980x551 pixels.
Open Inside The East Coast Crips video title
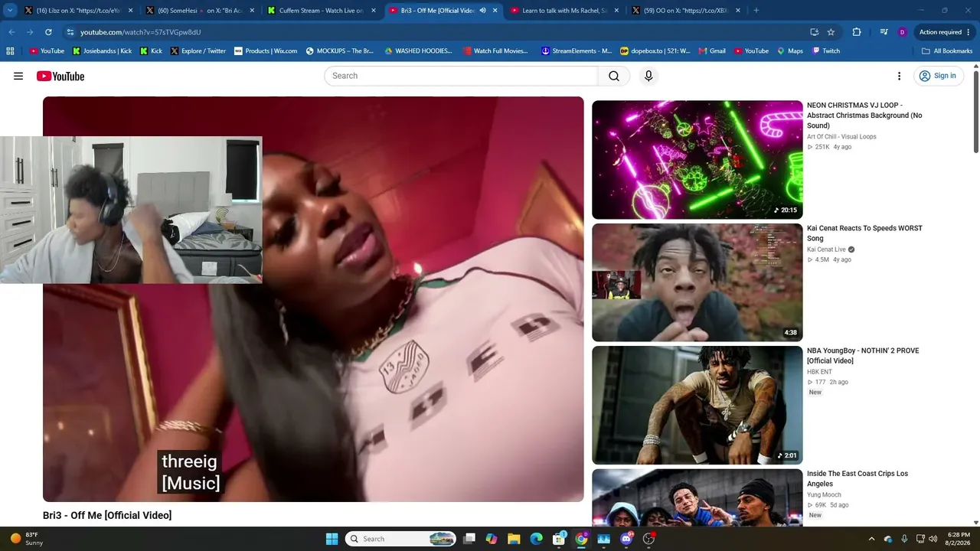(x=857, y=478)
